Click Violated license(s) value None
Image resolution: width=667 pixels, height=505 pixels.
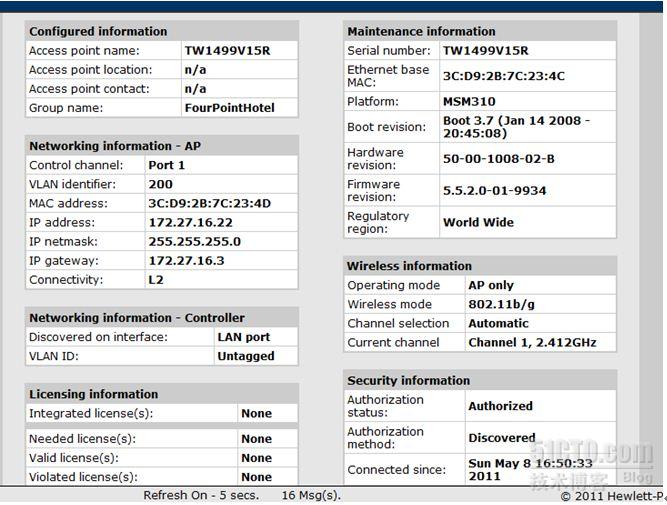coord(256,477)
